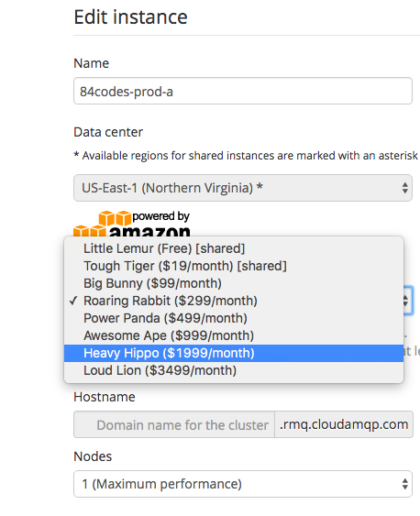420x516 pixels.
Task: Choose Tough Tiger ($19/month) plan
Action: [x=234, y=266]
